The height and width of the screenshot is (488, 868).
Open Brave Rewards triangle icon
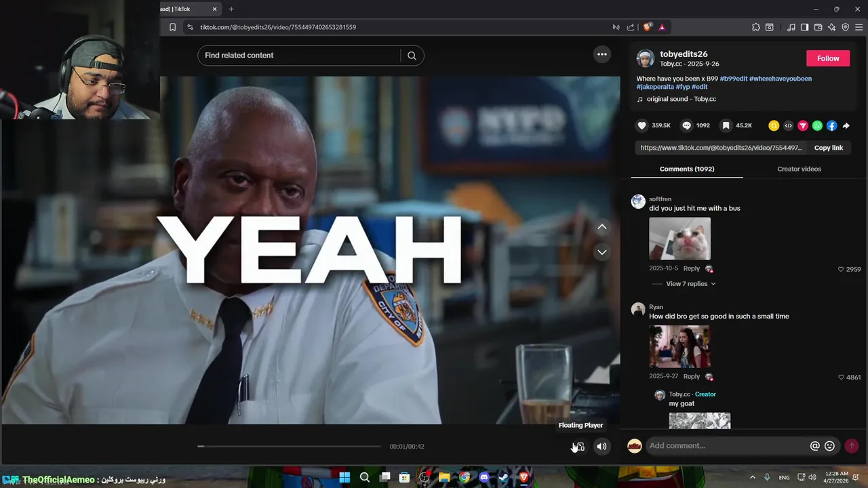coord(662,27)
